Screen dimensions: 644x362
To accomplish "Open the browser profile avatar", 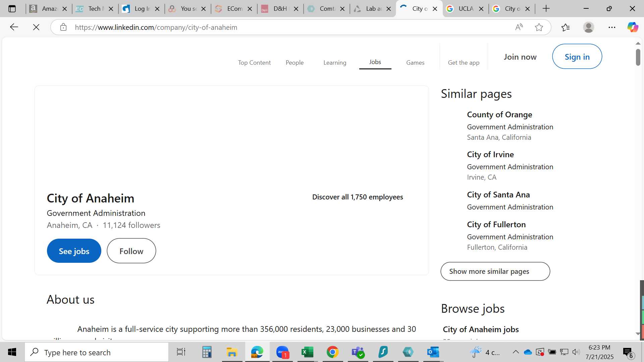I will pyautogui.click(x=589, y=27).
